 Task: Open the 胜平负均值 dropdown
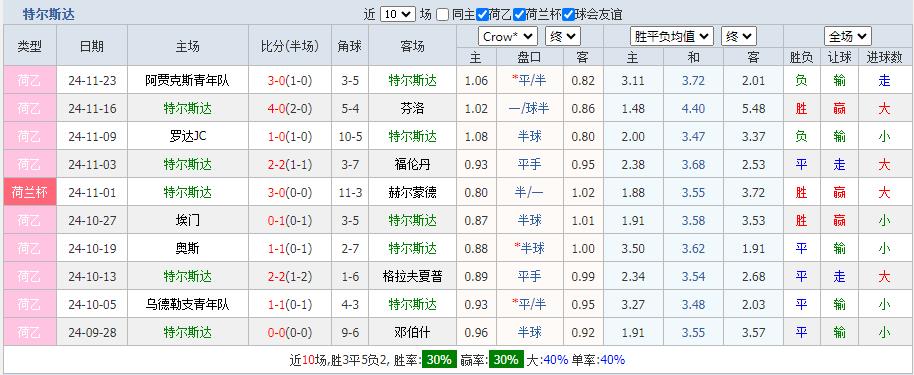[x=672, y=37]
